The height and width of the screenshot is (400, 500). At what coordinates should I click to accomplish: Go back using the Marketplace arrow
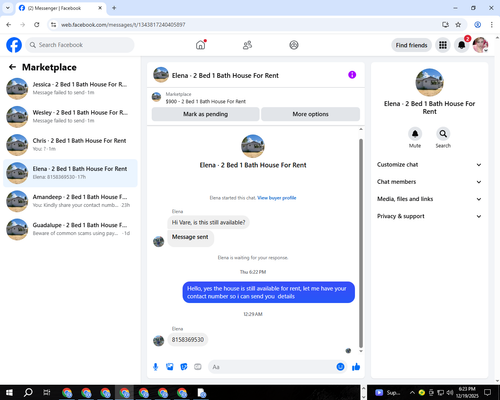pyautogui.click(x=12, y=67)
